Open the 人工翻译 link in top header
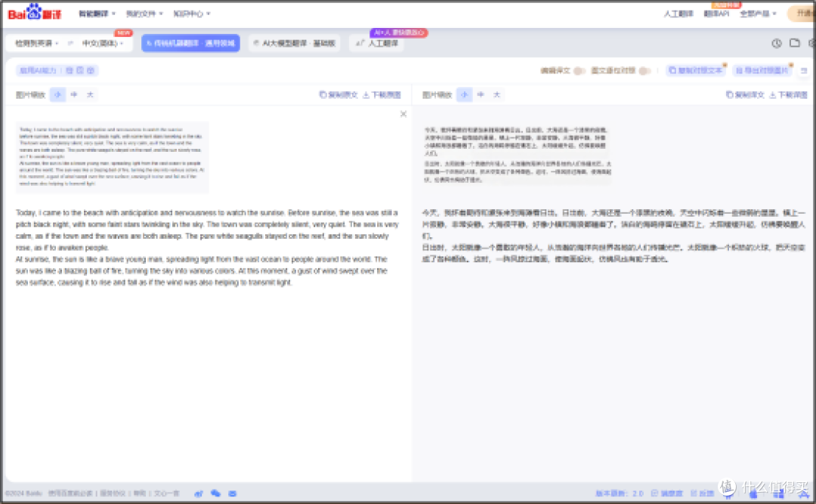The height and width of the screenshot is (504, 816). [x=678, y=14]
